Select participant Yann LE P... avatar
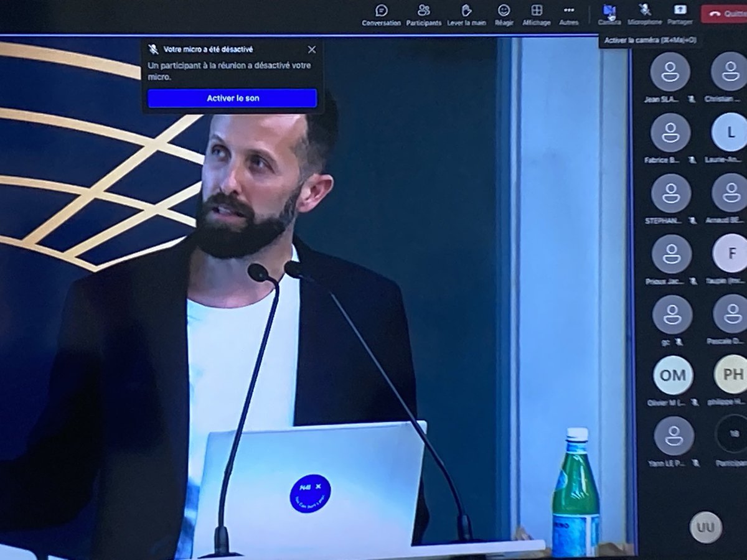 (x=674, y=436)
